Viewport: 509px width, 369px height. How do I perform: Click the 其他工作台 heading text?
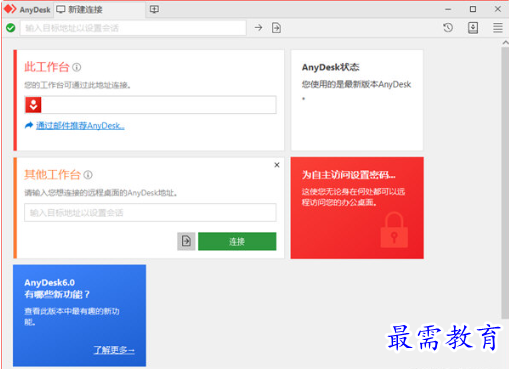pos(52,175)
